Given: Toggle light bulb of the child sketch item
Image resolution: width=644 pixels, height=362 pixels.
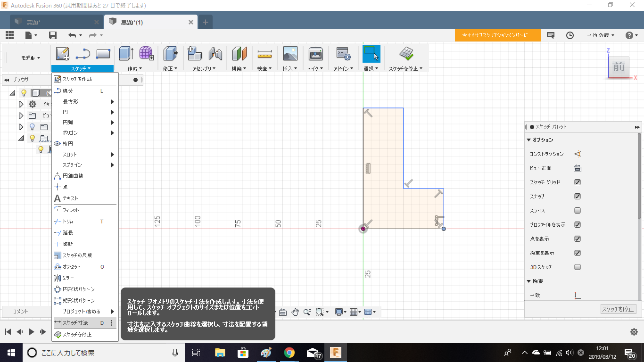Looking at the screenshot, I should (41, 149).
